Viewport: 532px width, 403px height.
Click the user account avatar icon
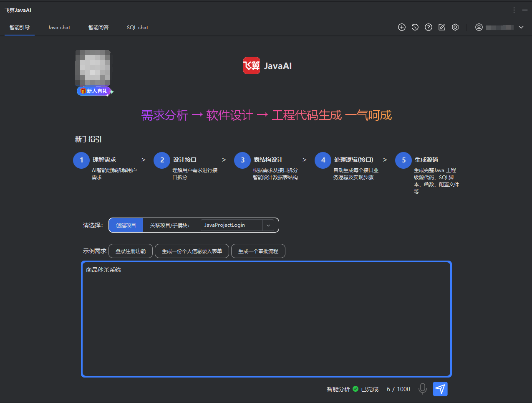pos(479,27)
